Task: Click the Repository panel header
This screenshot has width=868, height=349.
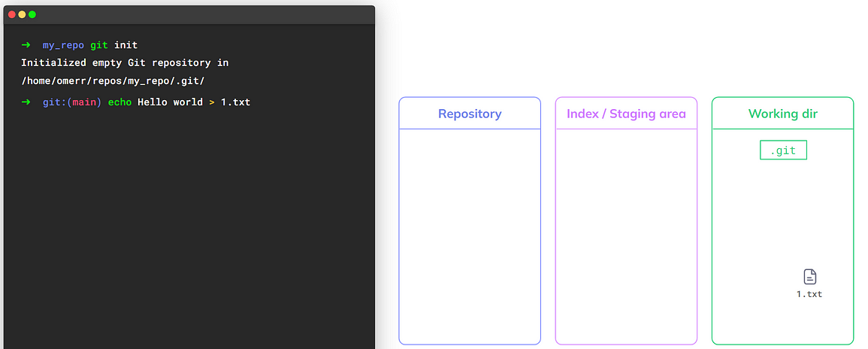Action: pyautogui.click(x=470, y=114)
